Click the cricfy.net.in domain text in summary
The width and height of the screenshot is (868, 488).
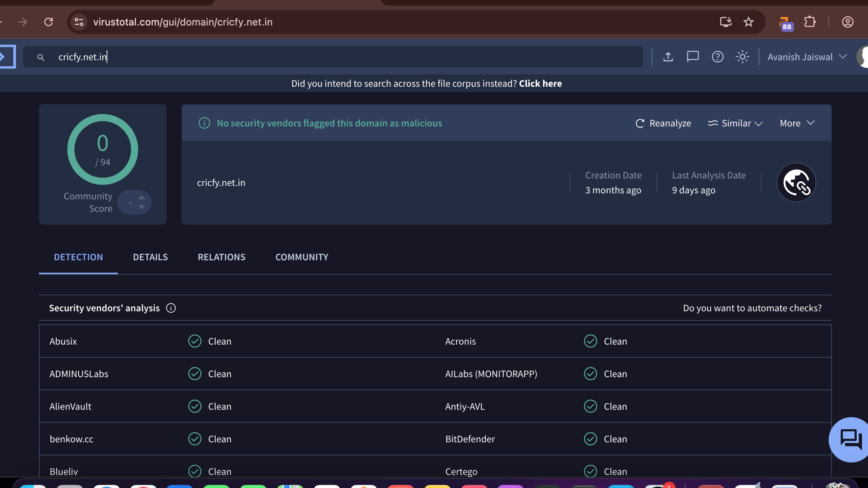pos(221,183)
